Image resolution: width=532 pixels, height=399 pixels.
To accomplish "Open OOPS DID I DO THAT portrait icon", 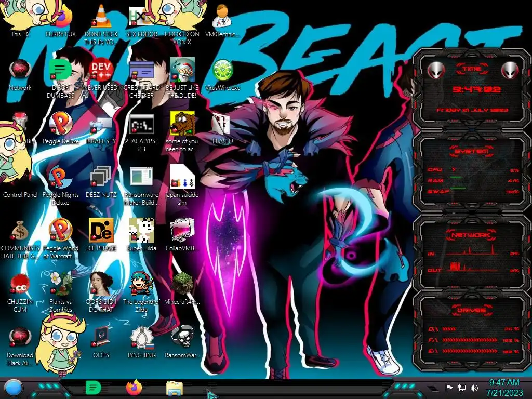I will click(x=101, y=292).
